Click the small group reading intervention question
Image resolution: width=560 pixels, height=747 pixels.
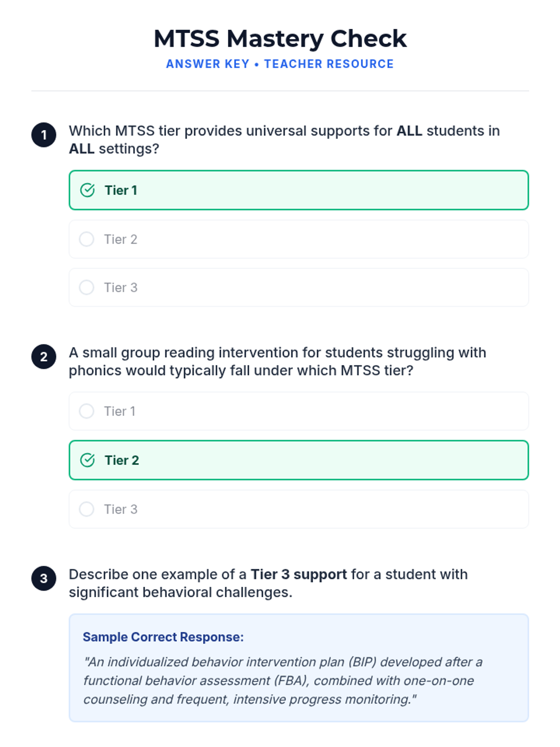(x=277, y=361)
